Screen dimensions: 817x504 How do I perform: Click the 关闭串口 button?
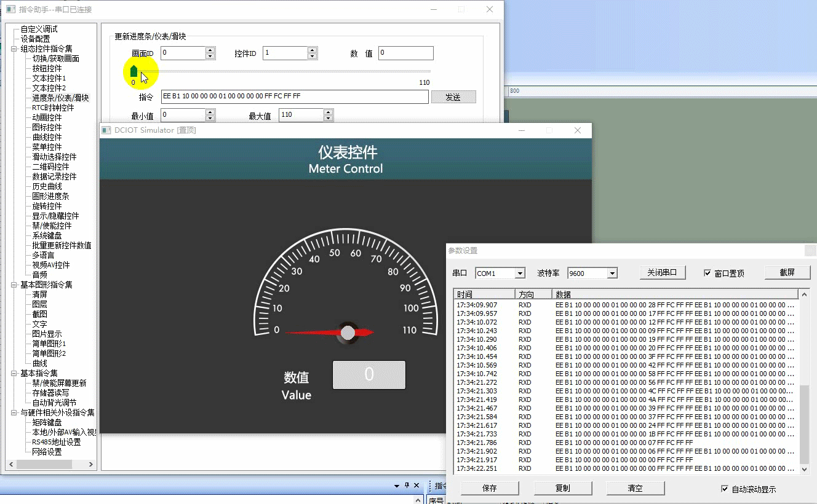[662, 272]
